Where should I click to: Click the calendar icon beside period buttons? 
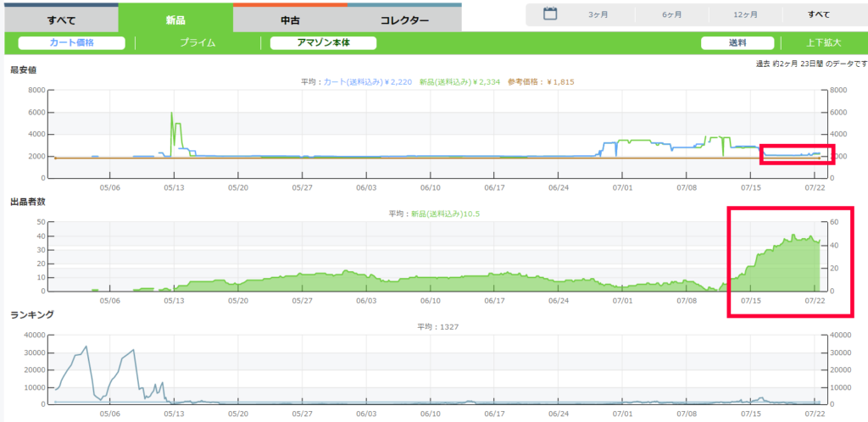tap(550, 14)
